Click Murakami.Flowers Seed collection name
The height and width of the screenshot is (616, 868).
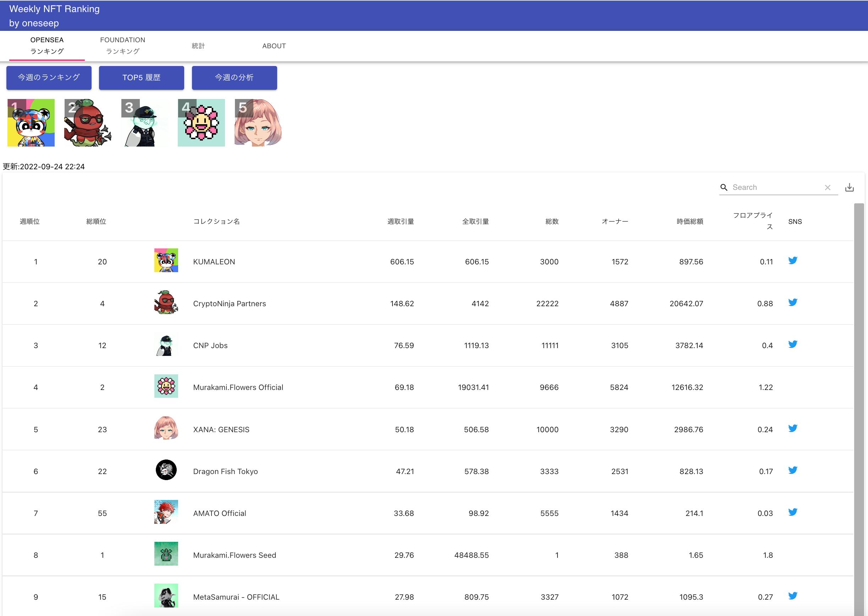pyautogui.click(x=235, y=555)
